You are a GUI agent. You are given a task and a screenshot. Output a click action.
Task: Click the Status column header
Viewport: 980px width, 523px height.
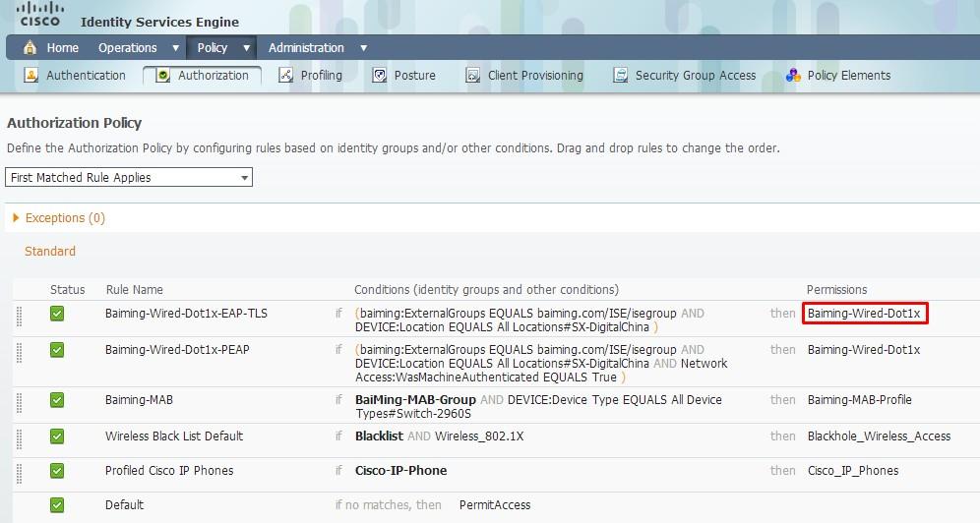(68, 290)
